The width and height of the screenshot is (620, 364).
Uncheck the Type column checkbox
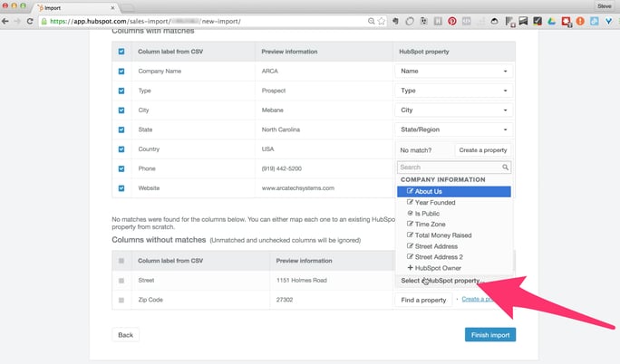121,91
